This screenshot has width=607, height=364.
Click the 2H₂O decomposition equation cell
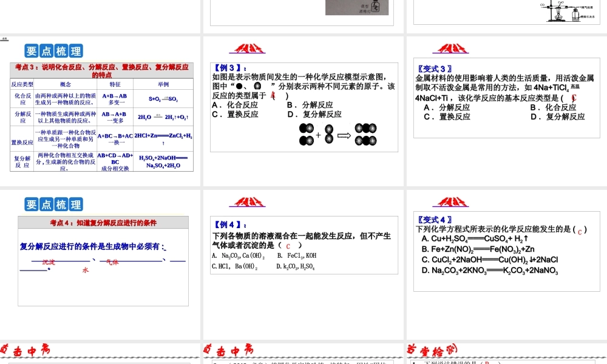coord(163,117)
